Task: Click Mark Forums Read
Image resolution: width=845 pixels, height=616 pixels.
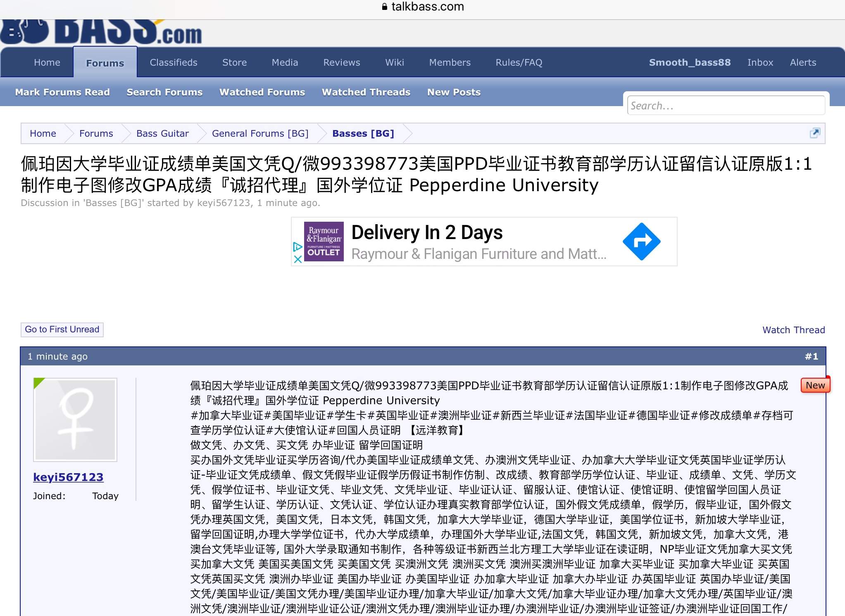Action: tap(62, 92)
